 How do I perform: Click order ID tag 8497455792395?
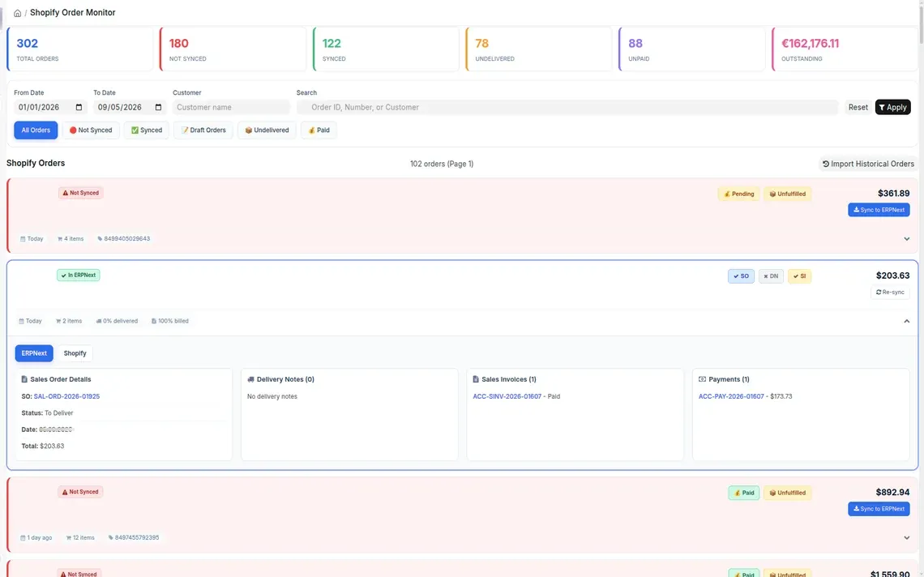tap(134, 537)
